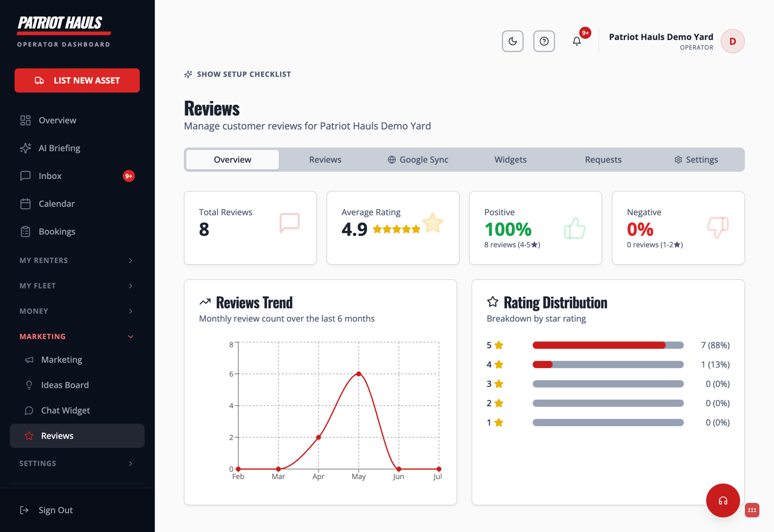Open Chat Widget in the sidebar
Image resolution: width=774 pixels, height=532 pixels.
77,411
